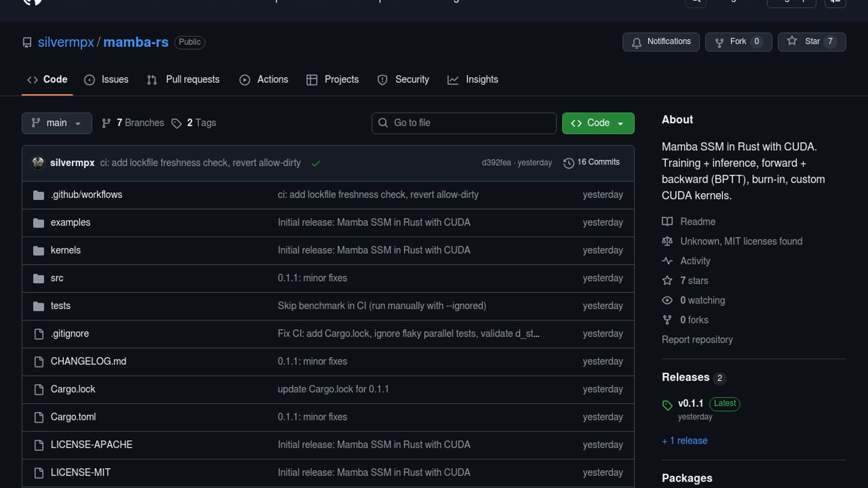868x488 pixels.
Task: Open the kernels folder
Action: [66, 250]
